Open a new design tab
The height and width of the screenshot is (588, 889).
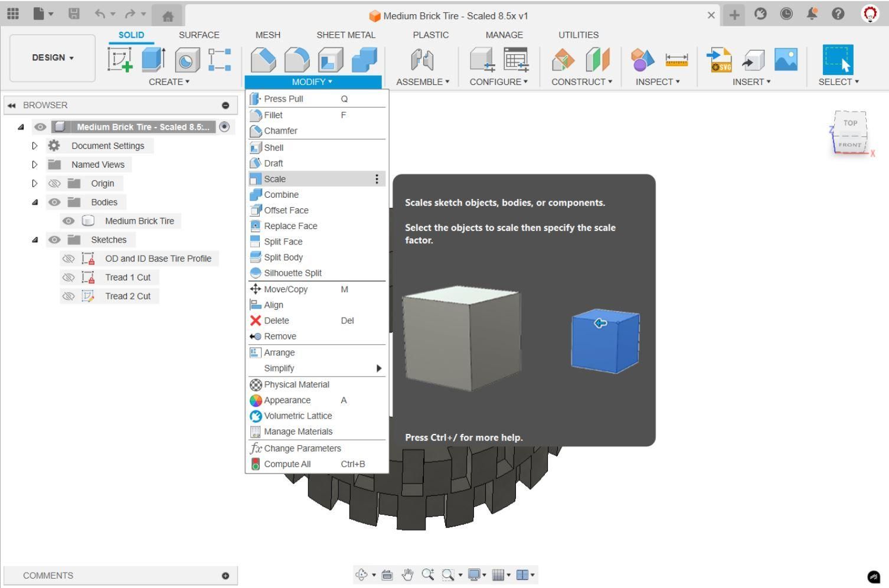pos(734,15)
